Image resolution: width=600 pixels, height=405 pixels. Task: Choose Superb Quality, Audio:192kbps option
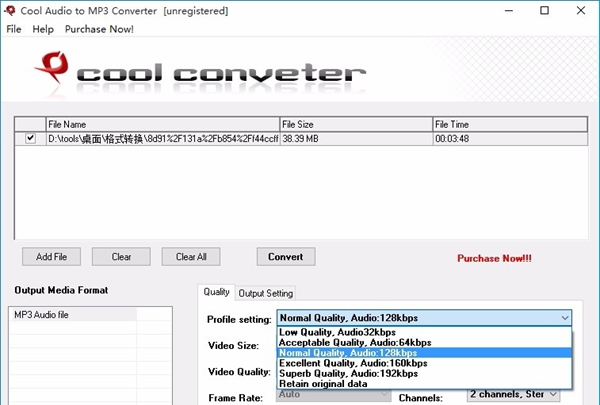[x=424, y=373]
